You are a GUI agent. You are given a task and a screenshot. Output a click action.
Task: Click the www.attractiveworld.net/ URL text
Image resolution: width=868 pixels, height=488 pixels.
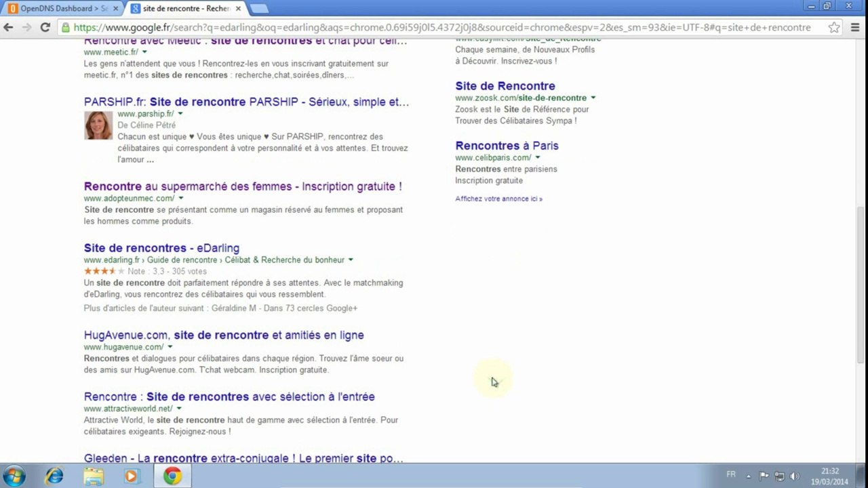[128, 409]
